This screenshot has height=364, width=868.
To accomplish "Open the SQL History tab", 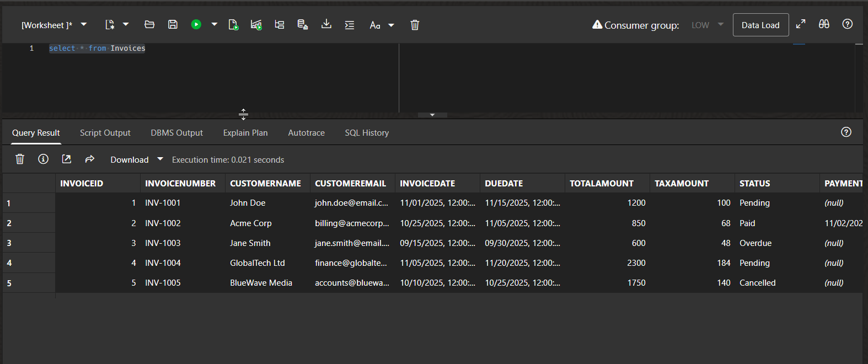I will point(367,133).
